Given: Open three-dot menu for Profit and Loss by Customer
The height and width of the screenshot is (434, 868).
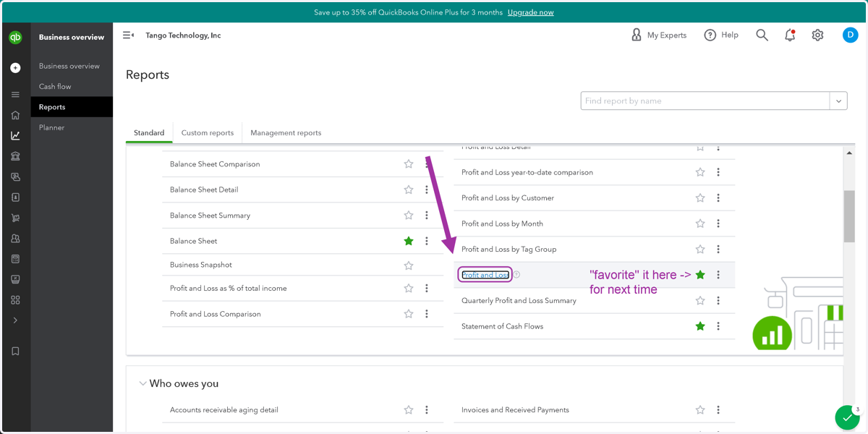Looking at the screenshot, I should (x=718, y=198).
